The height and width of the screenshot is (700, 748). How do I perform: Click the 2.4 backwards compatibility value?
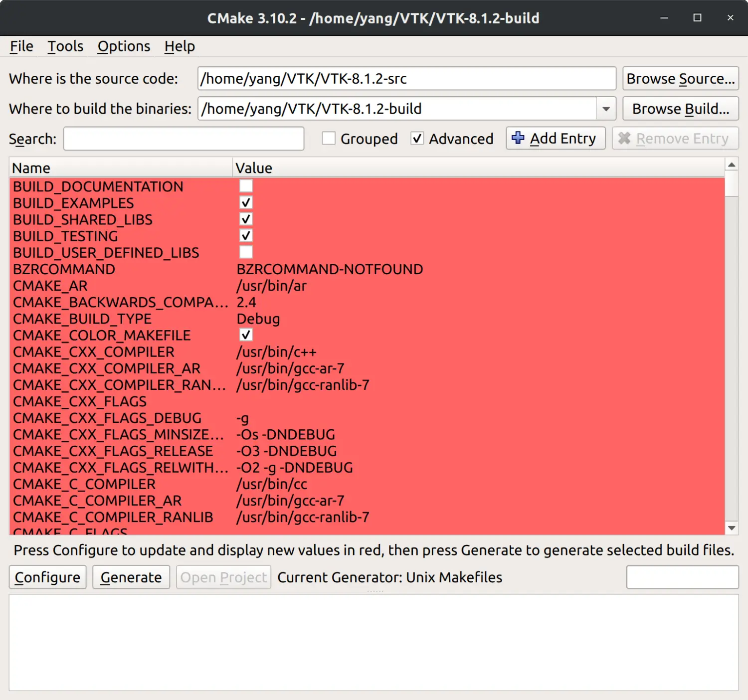246,302
